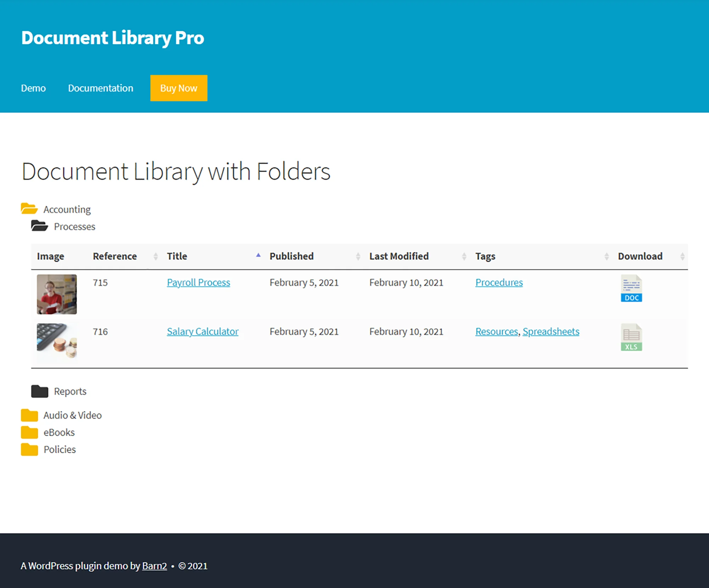The height and width of the screenshot is (588, 709).
Task: Click the Payroll Process image thumbnail
Action: (x=56, y=295)
